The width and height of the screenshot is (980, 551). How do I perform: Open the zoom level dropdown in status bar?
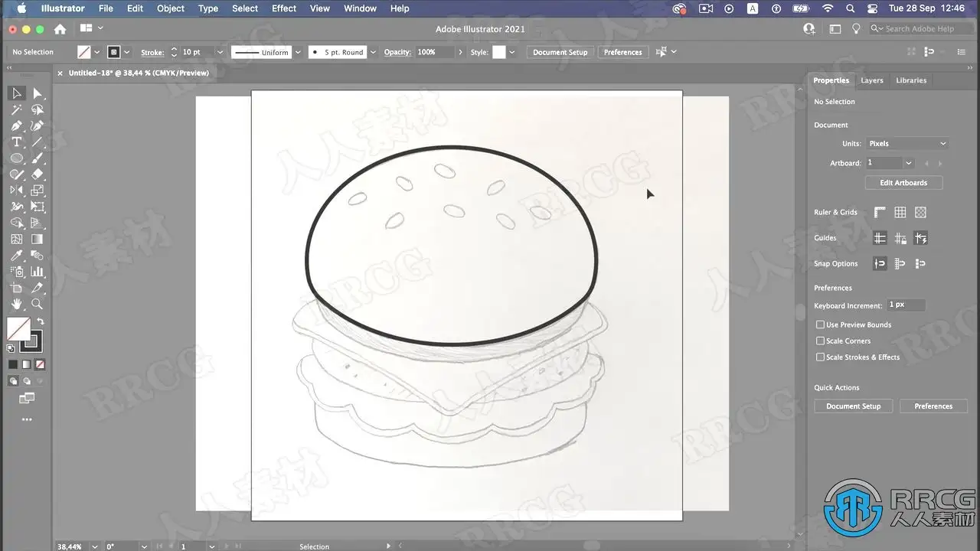[x=95, y=546]
